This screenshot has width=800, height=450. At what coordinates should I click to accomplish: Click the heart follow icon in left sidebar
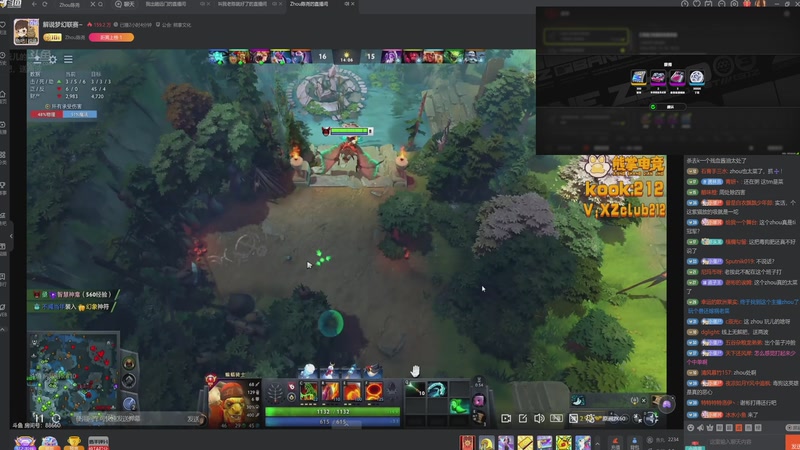click(x=3, y=24)
